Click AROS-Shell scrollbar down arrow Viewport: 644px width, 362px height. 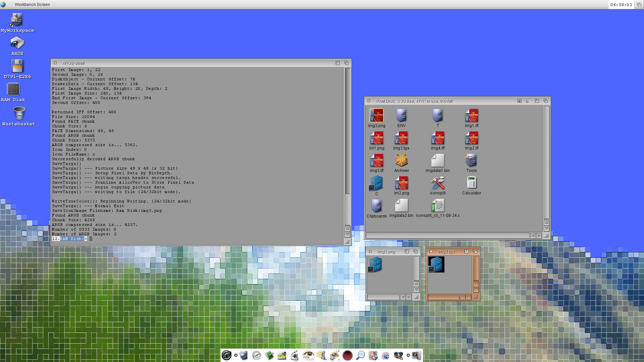(347, 235)
